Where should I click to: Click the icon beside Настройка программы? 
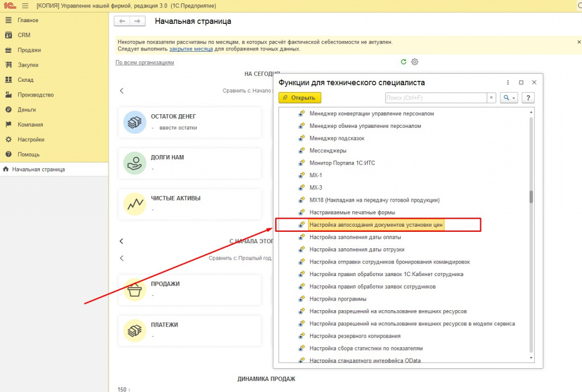tap(302, 298)
